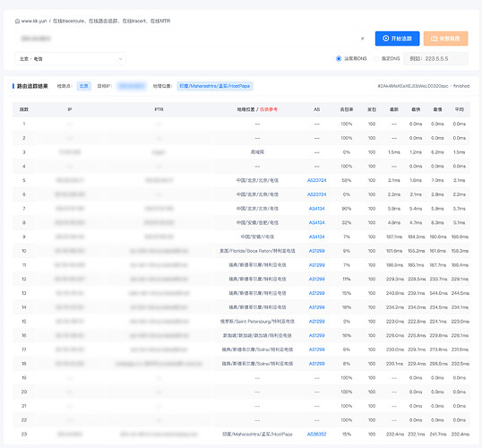Click blurred PTR hostname in hop 18 row
The image size is (482, 448).
click(x=159, y=364)
